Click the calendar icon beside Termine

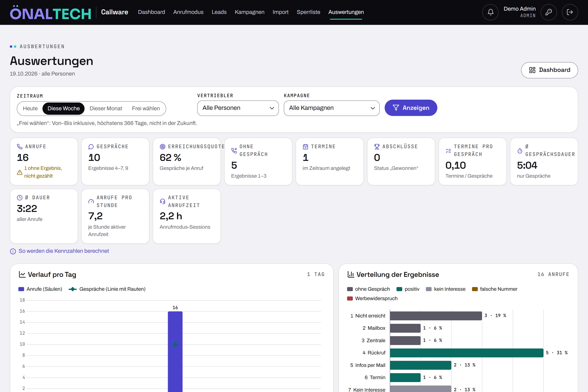coord(305,147)
